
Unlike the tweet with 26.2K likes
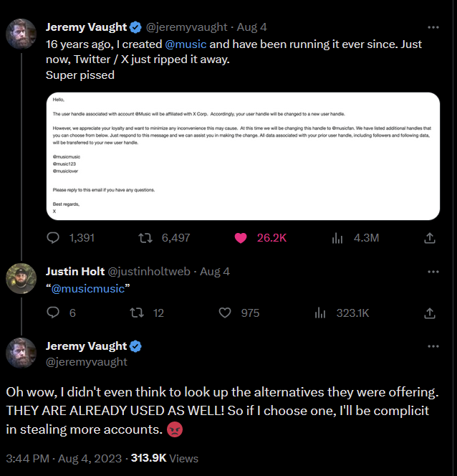point(241,237)
